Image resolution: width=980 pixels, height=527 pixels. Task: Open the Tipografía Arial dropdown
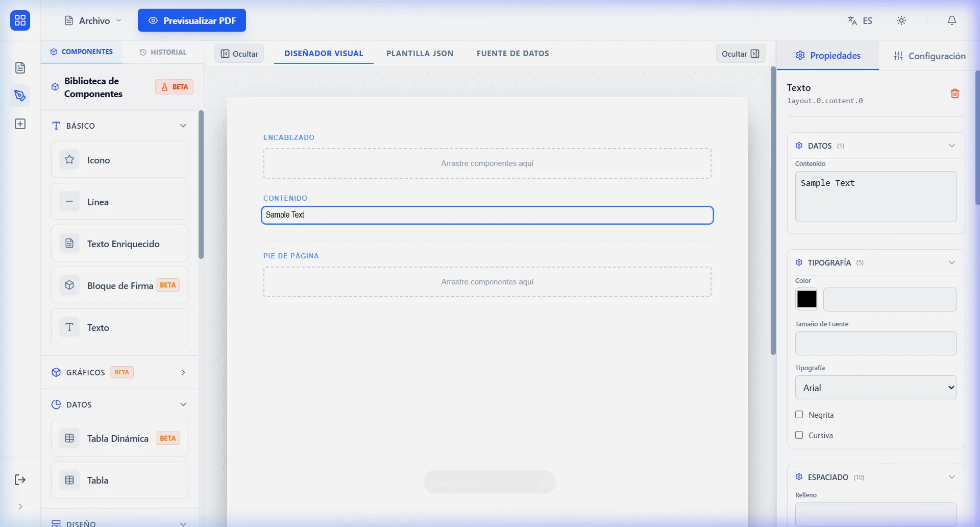[876, 388]
